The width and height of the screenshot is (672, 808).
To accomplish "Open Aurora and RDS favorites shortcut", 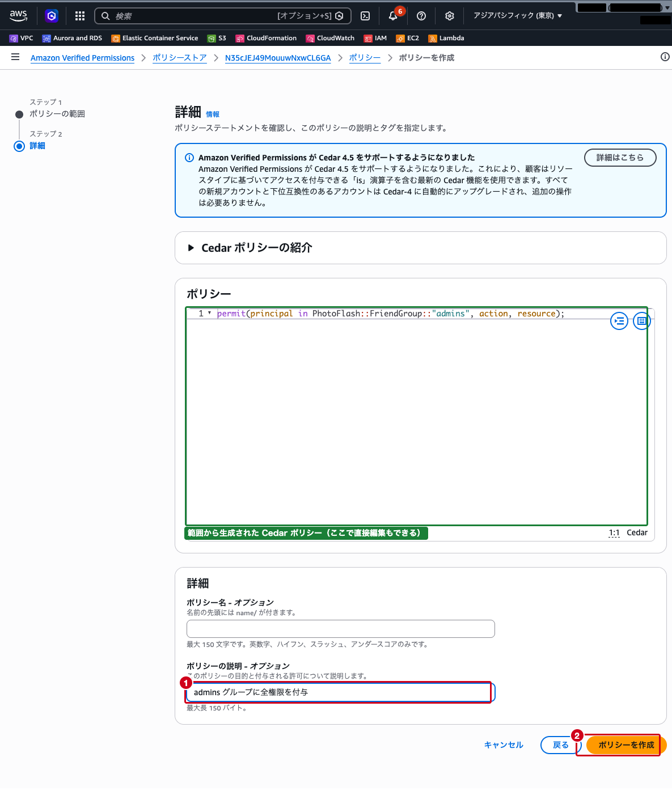I will pos(72,38).
